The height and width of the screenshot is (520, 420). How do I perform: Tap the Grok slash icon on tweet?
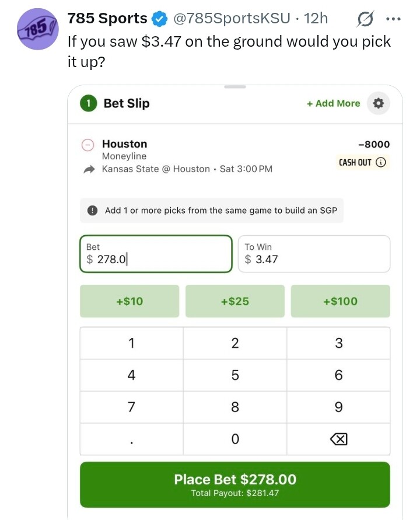(365, 19)
